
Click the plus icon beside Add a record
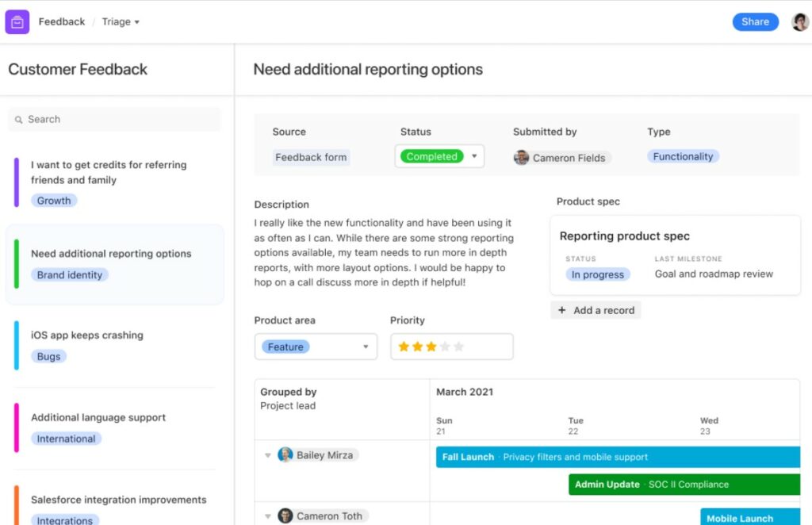point(562,310)
